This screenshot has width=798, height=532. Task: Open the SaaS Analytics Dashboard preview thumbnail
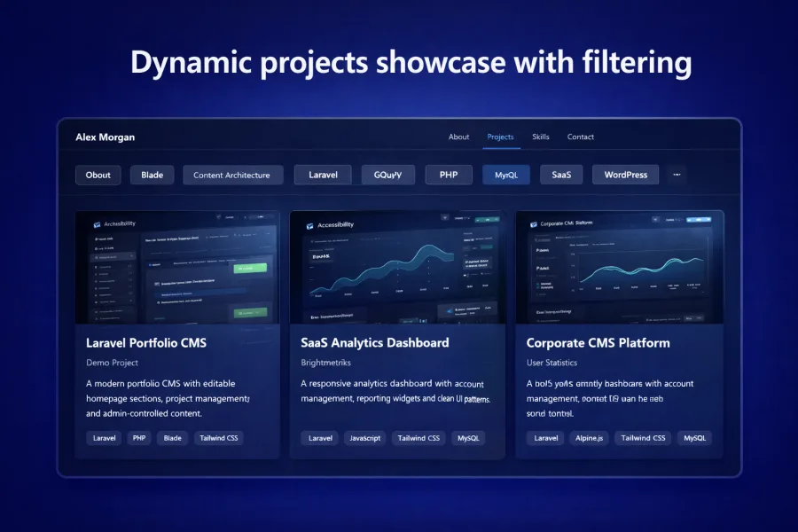click(x=397, y=267)
